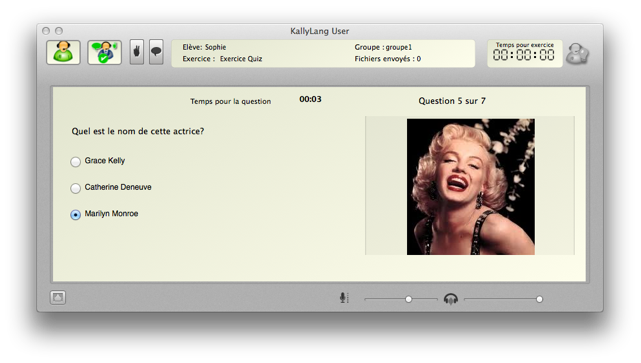
Task: Click the KallyLang User window title
Action: (320, 31)
